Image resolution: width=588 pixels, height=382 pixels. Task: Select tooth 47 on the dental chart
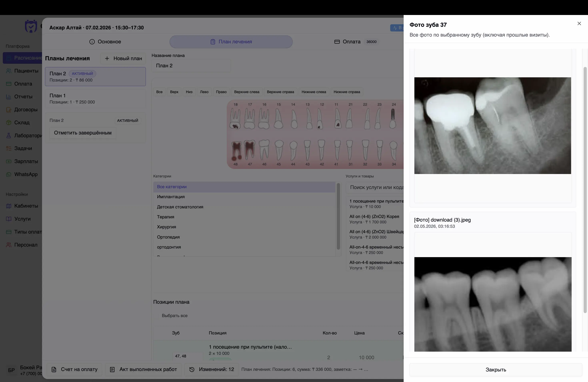[250, 150]
